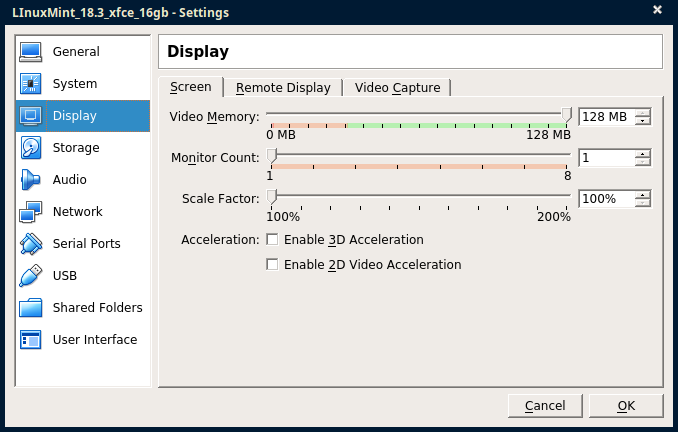Click the Cancel button

(545, 406)
